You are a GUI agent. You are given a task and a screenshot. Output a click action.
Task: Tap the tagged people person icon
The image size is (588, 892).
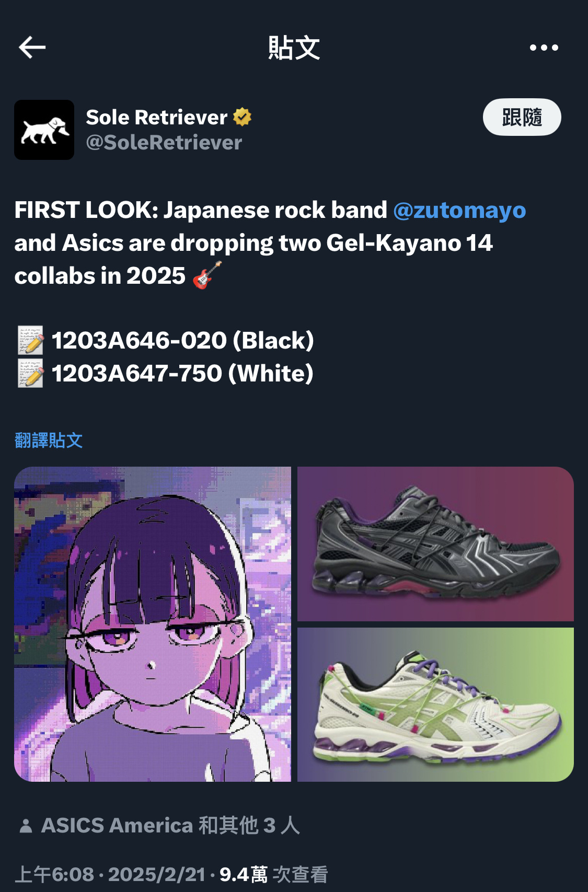coord(26,826)
